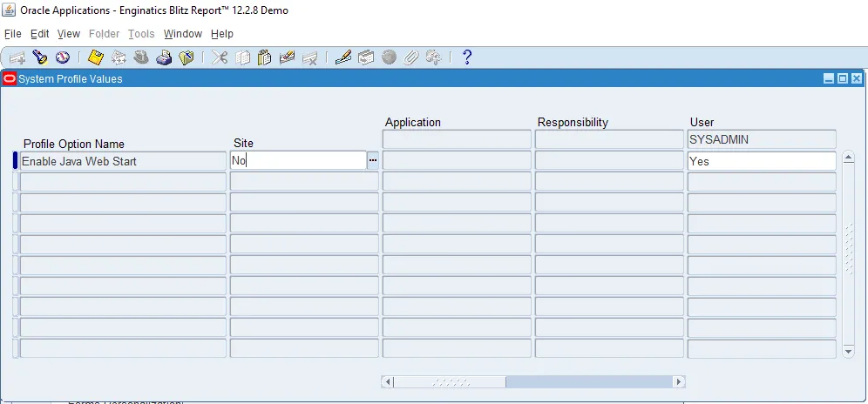Click the Site field containing No
This screenshot has width=868, height=404.
pos(297,160)
